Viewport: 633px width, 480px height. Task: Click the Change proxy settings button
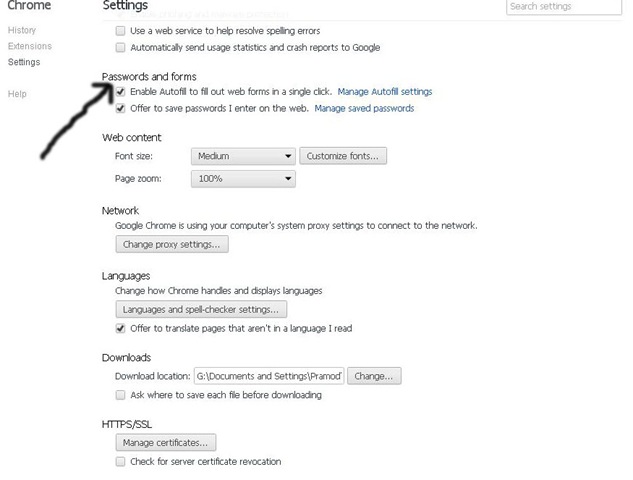coord(172,244)
